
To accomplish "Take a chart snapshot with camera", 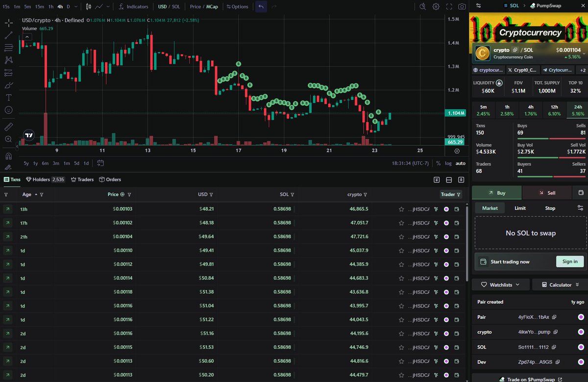I will coord(462,7).
